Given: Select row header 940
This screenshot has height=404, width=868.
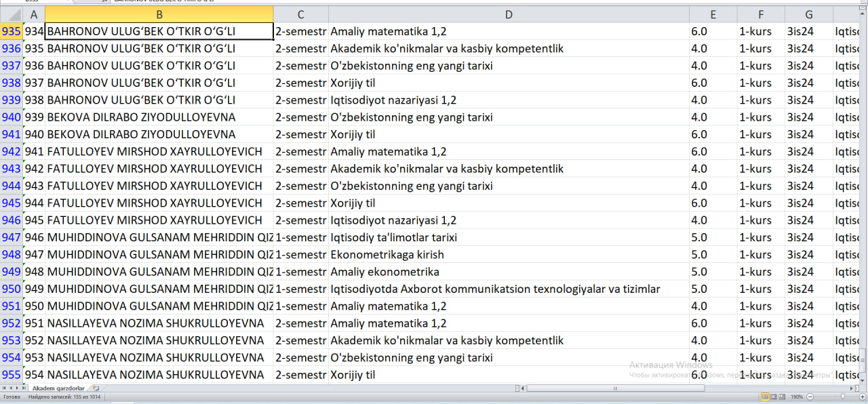Looking at the screenshot, I should coord(12,117).
